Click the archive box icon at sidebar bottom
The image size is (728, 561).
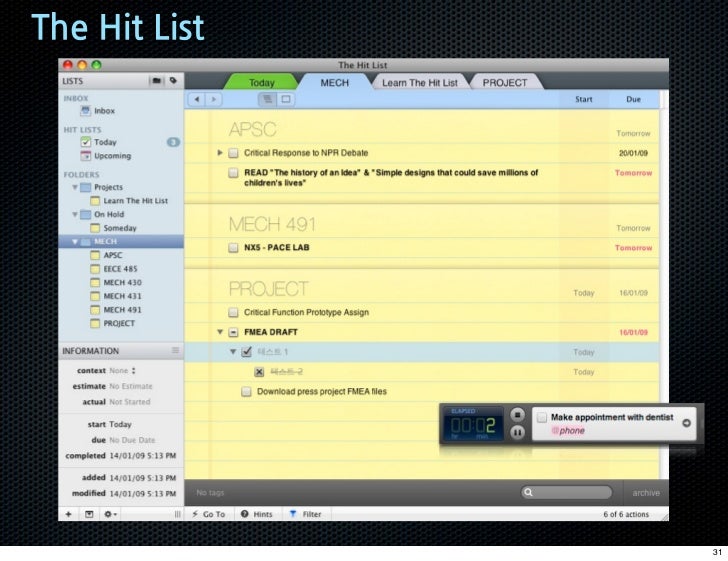pos(89,514)
